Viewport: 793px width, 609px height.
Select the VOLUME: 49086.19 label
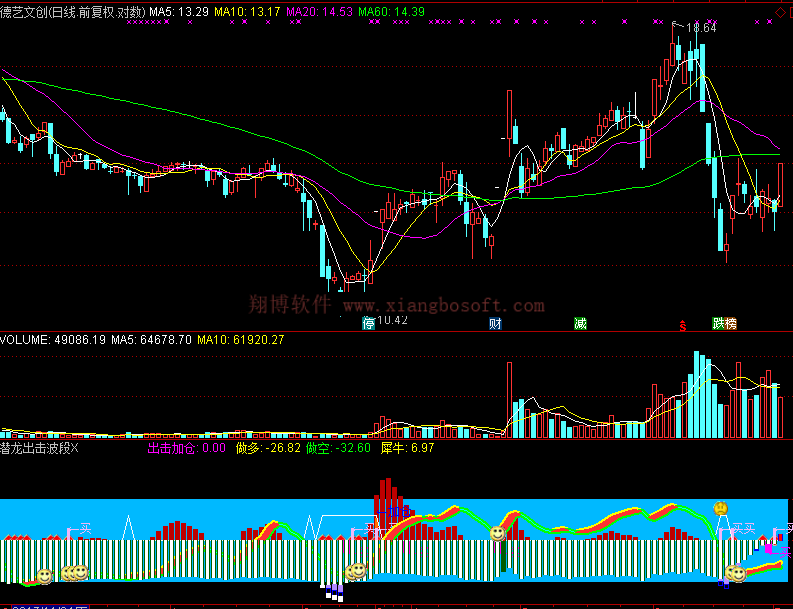53,339
